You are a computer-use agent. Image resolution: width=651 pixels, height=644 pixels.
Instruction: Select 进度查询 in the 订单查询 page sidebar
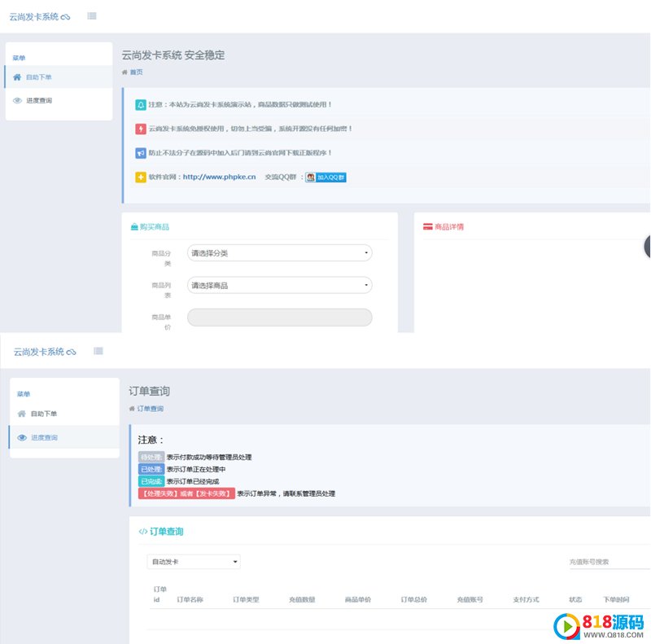click(x=64, y=437)
